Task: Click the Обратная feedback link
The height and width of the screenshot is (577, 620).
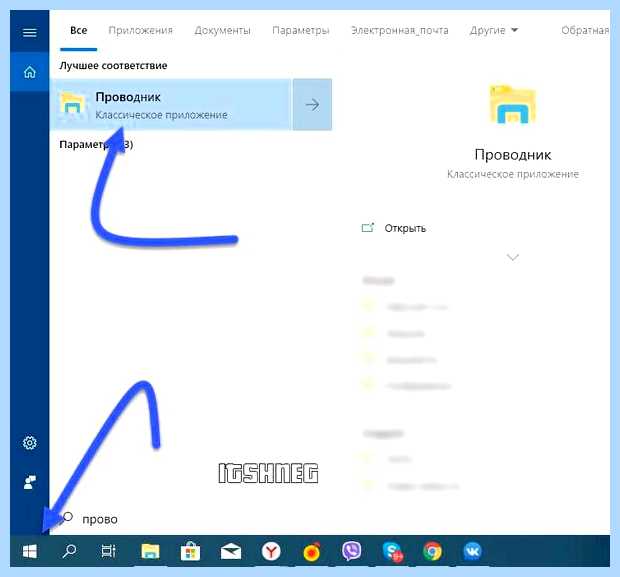Action: [585, 30]
